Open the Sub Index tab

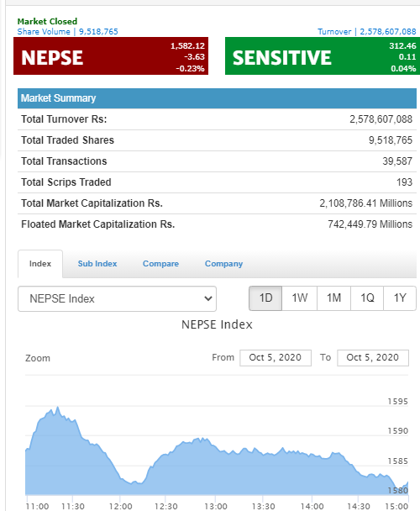point(97,264)
